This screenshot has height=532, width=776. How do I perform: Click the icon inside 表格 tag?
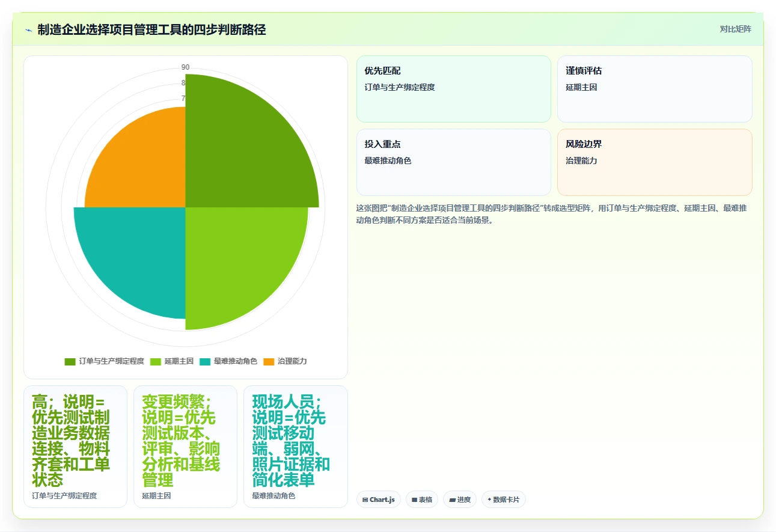(414, 500)
